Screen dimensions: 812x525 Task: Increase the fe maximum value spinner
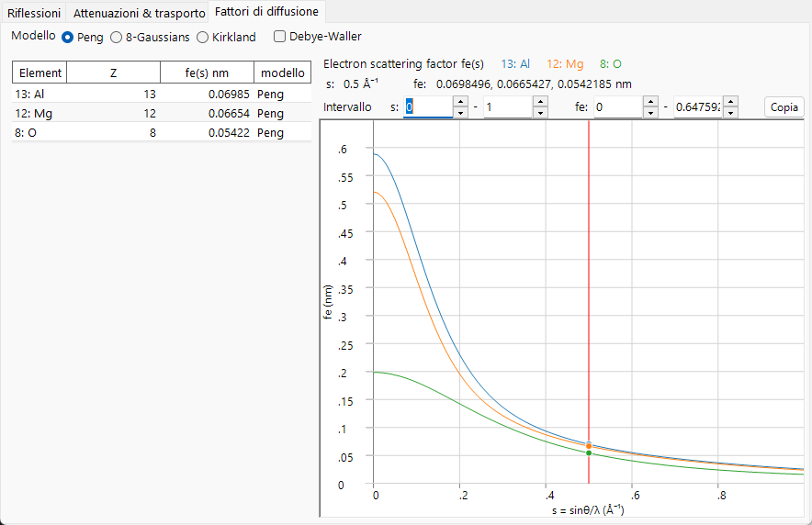[x=730, y=101]
